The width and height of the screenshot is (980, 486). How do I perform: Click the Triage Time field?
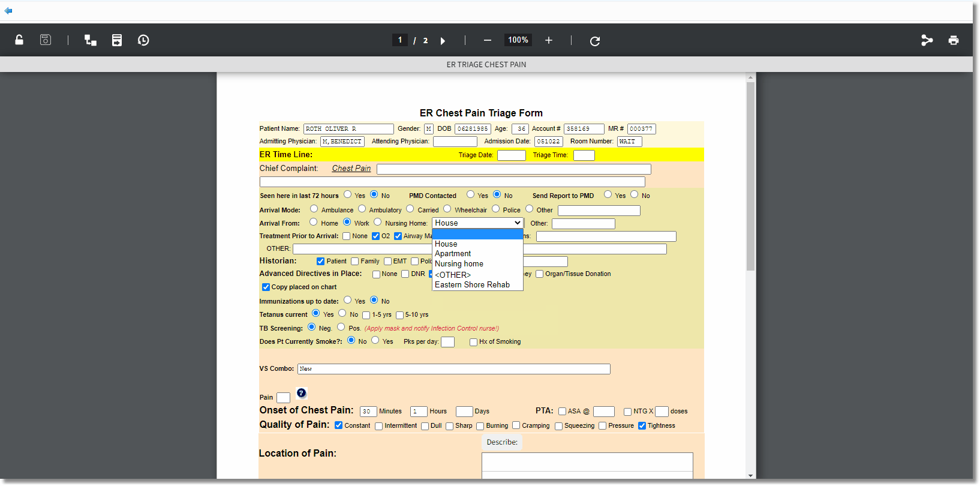click(584, 155)
